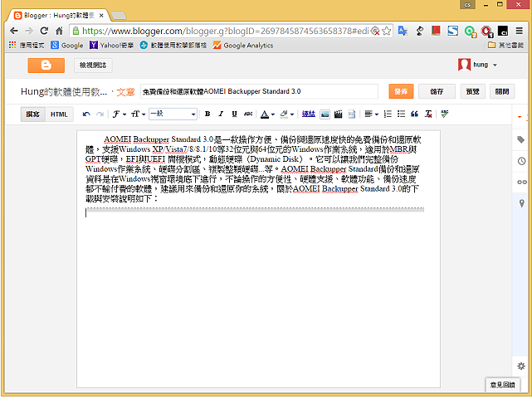Image resolution: width=532 pixels, height=399 pixels.
Task: Open the text alignment menu
Action: (x=371, y=114)
